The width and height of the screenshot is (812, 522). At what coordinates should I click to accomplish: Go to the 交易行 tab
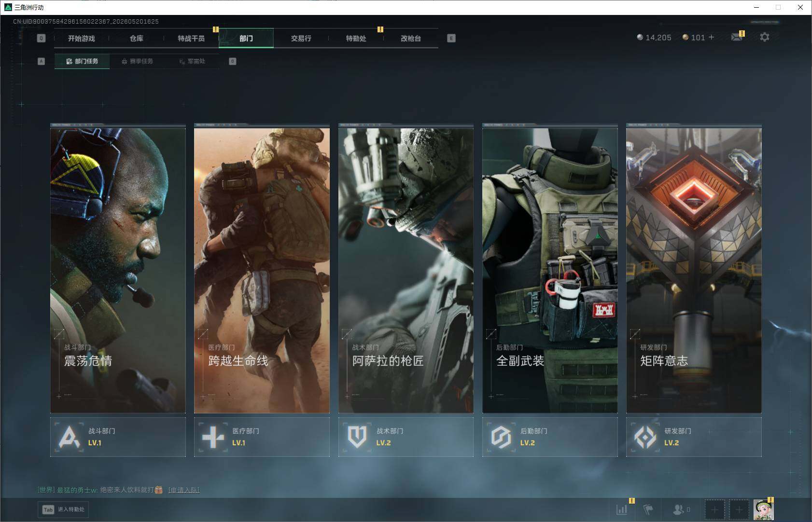coord(301,38)
